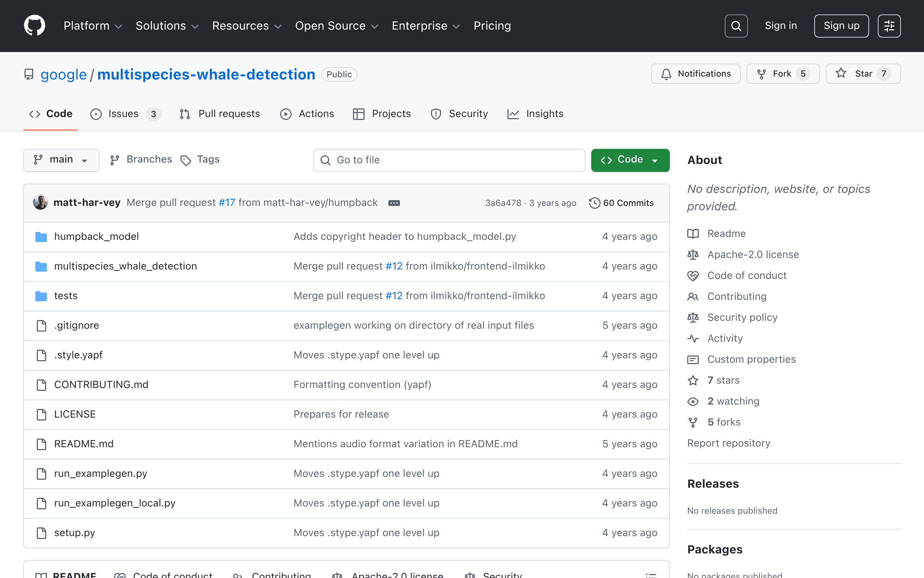Click the Activity pulse icon

click(x=693, y=338)
